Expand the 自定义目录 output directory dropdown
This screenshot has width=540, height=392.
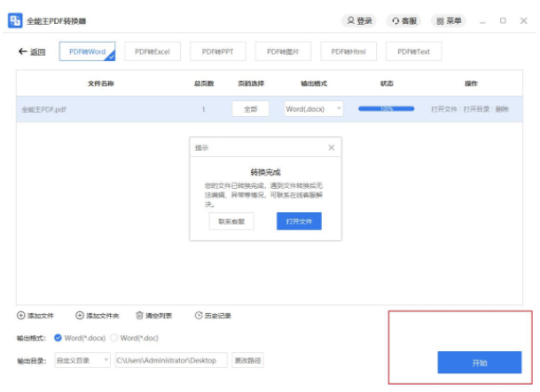[x=82, y=360]
